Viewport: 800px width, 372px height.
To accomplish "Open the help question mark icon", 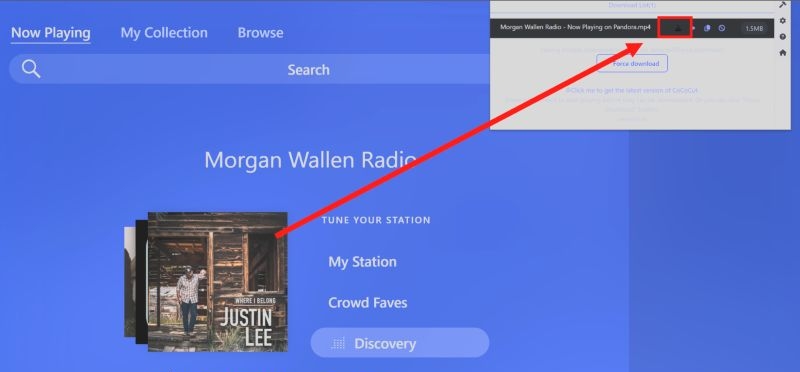I will click(x=783, y=37).
